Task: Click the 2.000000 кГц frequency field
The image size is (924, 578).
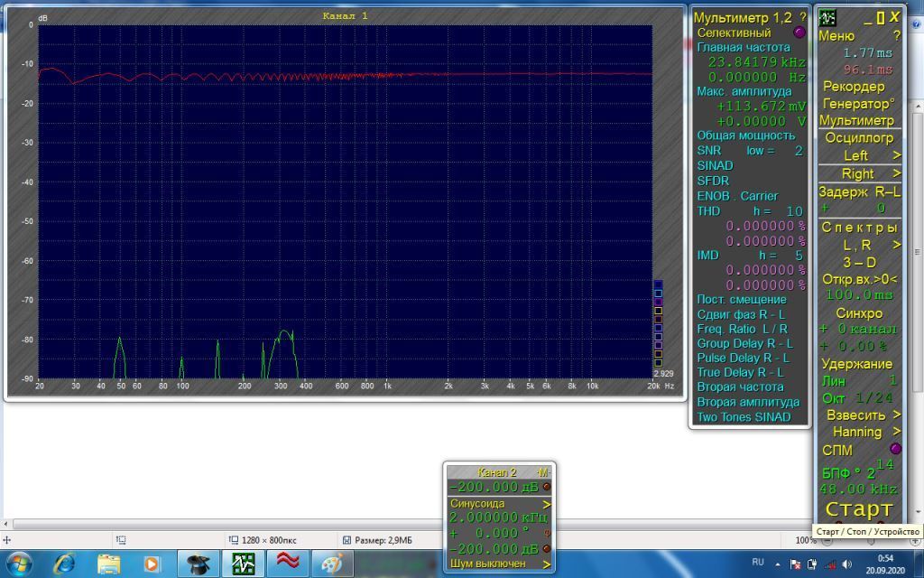Action: tap(496, 517)
